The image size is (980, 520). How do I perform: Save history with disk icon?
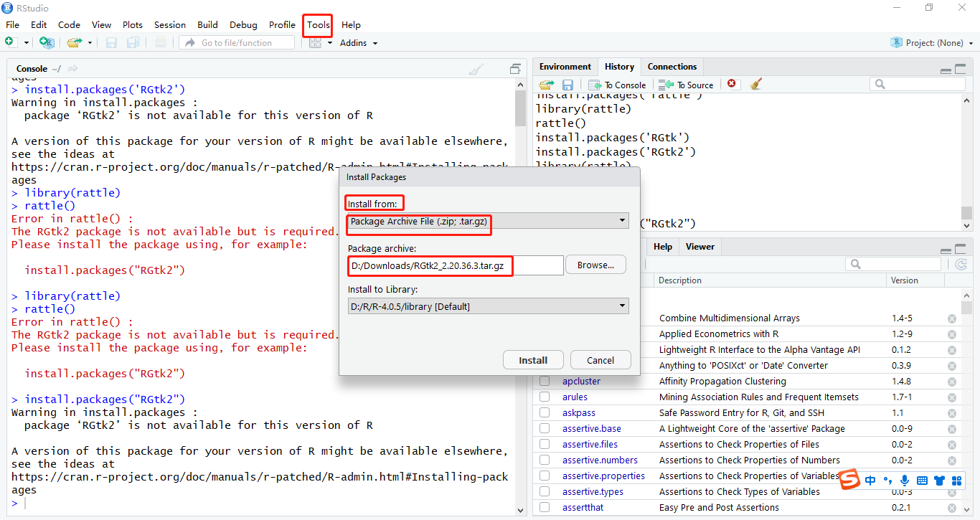pos(567,84)
